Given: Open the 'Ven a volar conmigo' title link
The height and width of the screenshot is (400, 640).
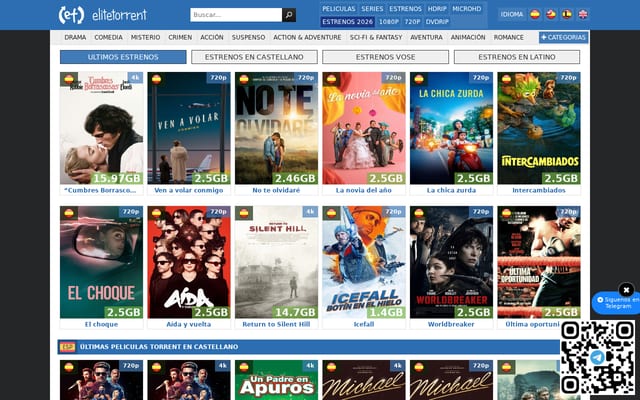Looking at the screenshot, I should pyautogui.click(x=189, y=190).
